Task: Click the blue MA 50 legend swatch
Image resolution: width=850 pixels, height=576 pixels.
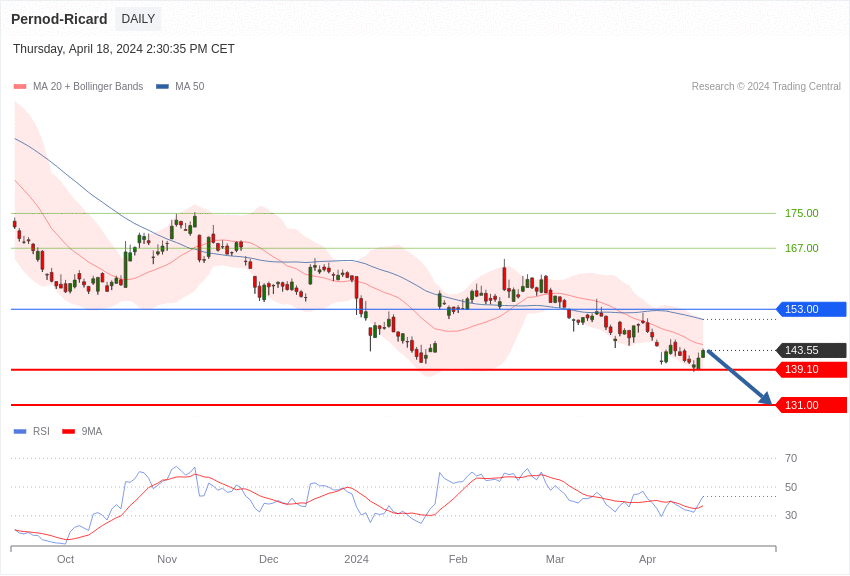Action: pyautogui.click(x=162, y=87)
